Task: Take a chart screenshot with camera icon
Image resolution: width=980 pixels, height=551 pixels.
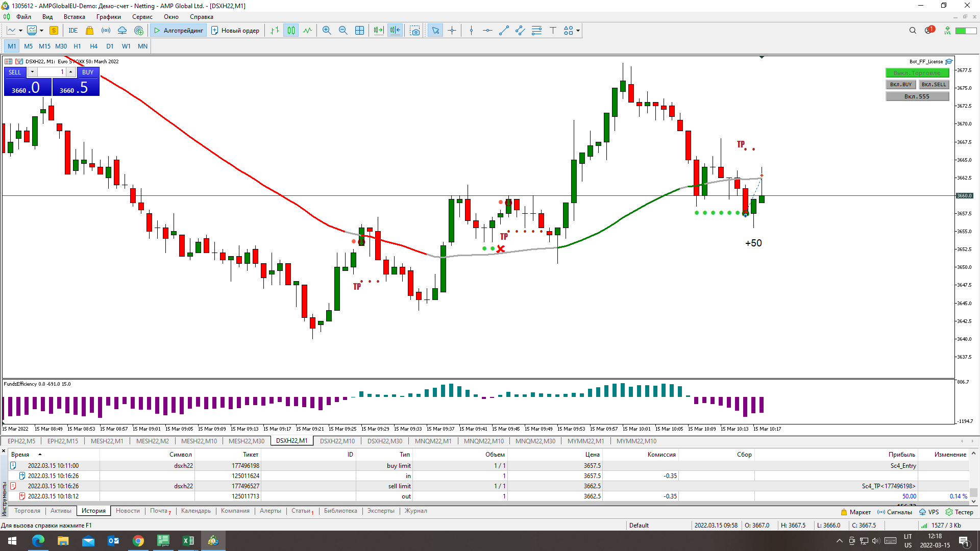Action: tap(415, 31)
